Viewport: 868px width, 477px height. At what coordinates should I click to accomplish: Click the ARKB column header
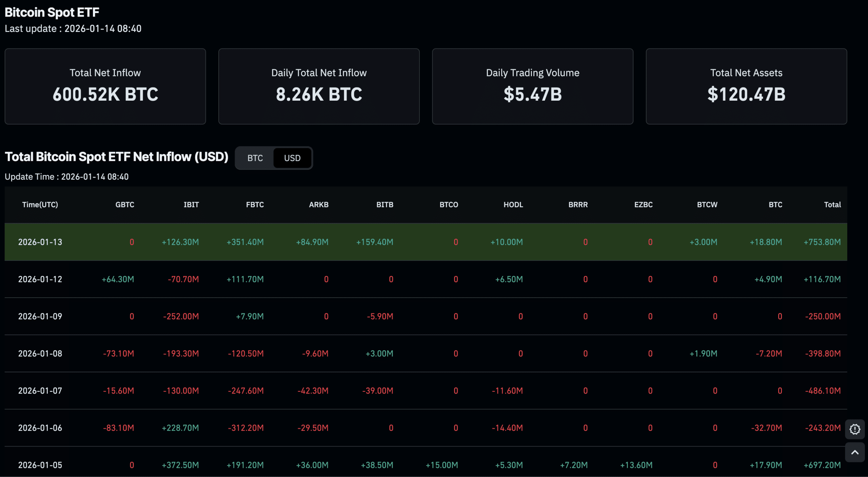(318, 204)
